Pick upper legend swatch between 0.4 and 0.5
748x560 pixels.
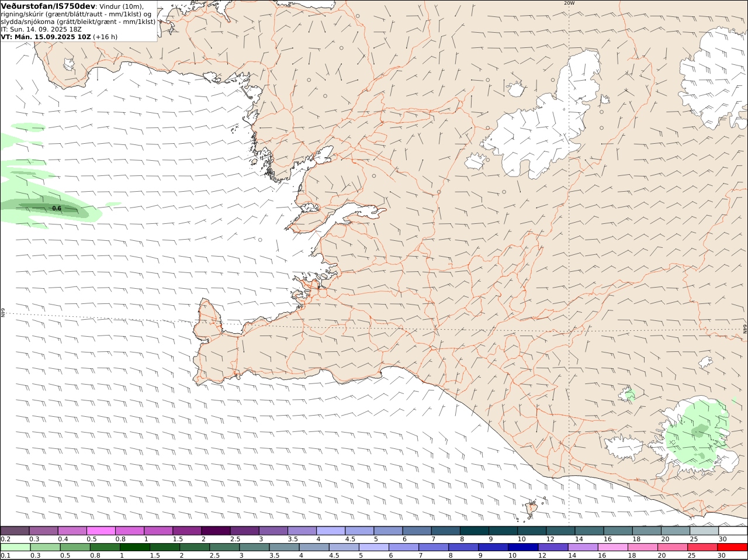pyautogui.click(x=72, y=530)
